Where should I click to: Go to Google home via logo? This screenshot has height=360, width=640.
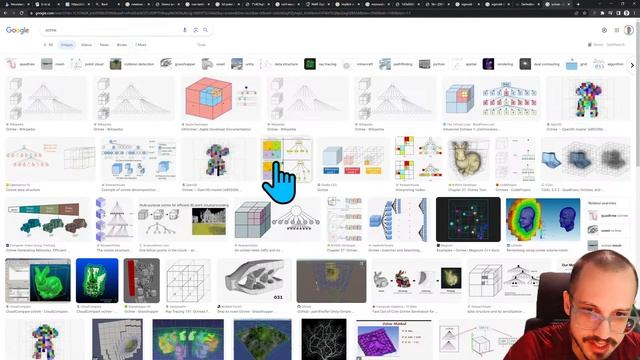pyautogui.click(x=18, y=30)
